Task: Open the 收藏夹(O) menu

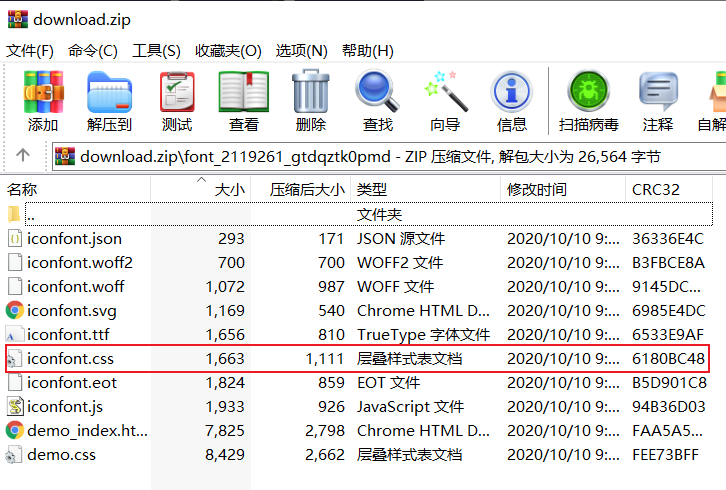Action: tap(228, 50)
